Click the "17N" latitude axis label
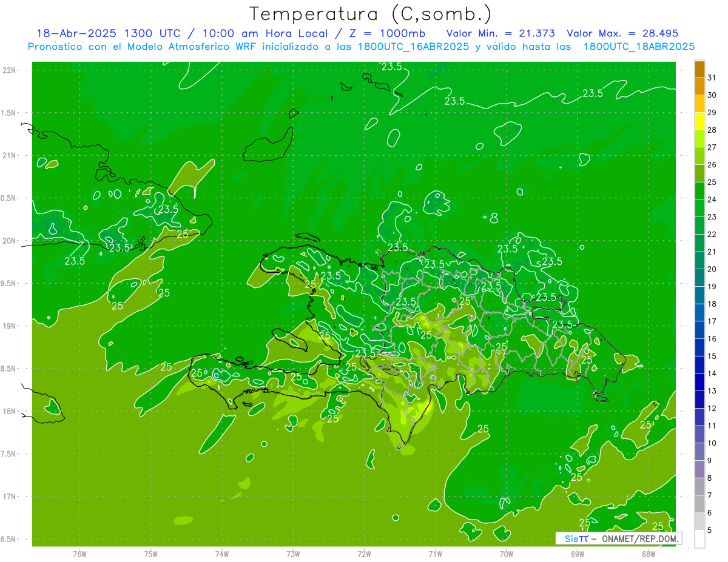Image resolution: width=728 pixels, height=562 pixels. click(x=10, y=497)
